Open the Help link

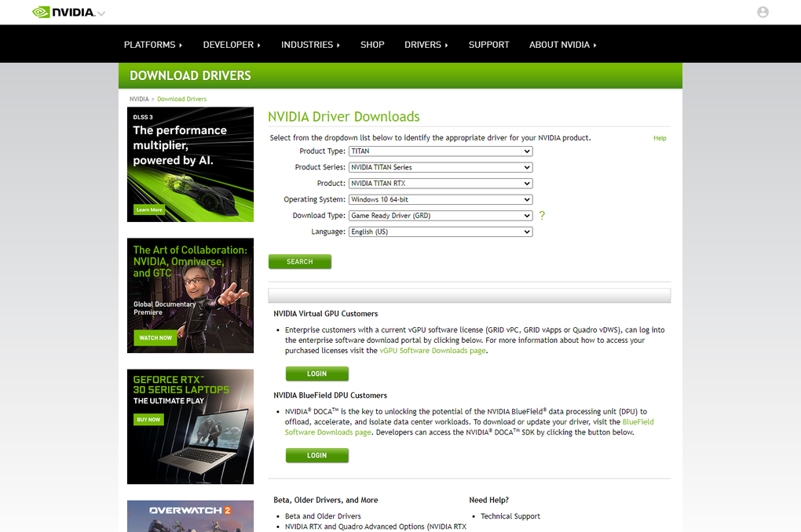click(x=659, y=137)
